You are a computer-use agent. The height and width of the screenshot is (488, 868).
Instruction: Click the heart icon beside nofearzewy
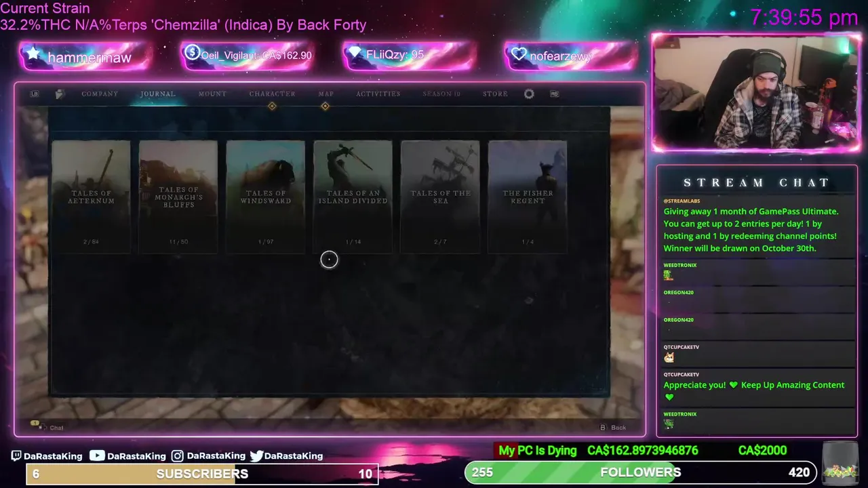pos(519,54)
